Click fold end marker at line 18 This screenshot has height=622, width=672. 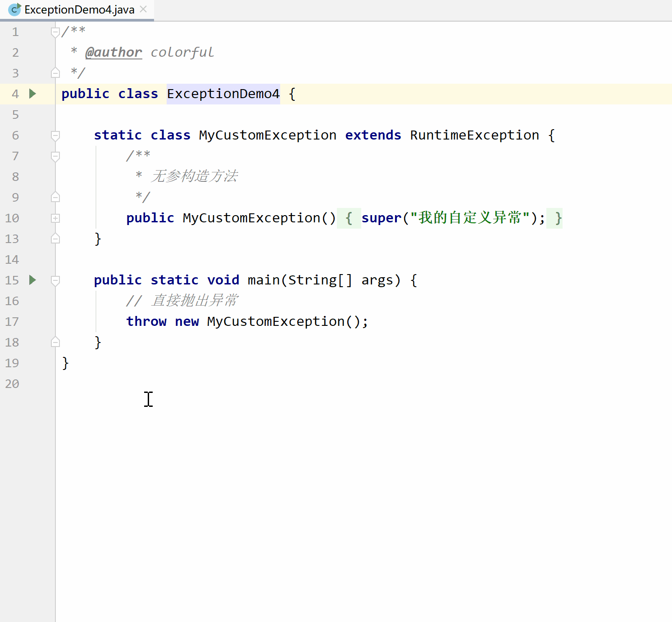pyautogui.click(x=55, y=342)
